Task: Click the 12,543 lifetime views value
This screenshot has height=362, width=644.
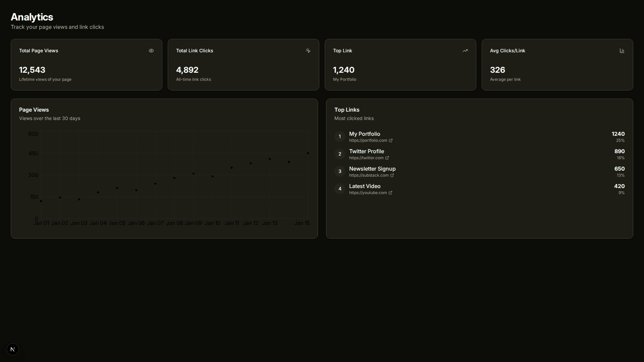Action: point(32,70)
